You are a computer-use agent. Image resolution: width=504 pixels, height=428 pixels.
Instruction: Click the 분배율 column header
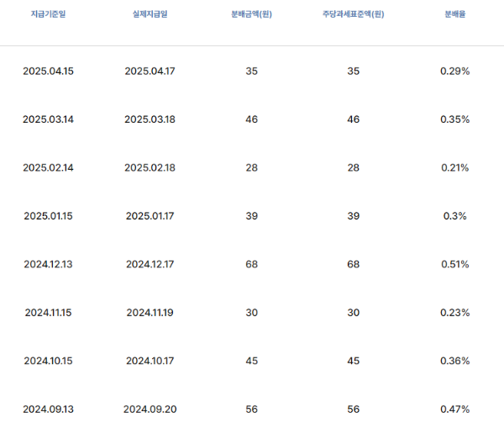[x=455, y=14]
